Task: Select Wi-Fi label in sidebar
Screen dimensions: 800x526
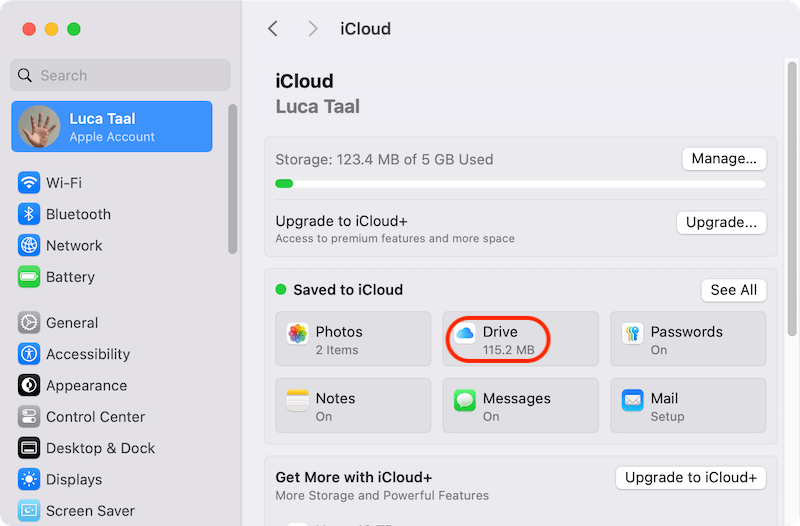Action: pyautogui.click(x=64, y=183)
